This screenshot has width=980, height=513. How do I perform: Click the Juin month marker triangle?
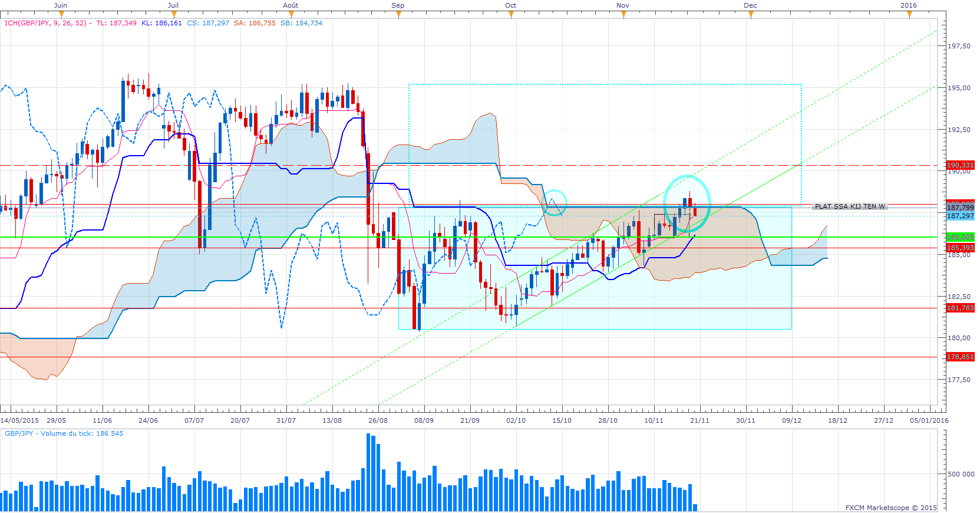tap(61, 15)
